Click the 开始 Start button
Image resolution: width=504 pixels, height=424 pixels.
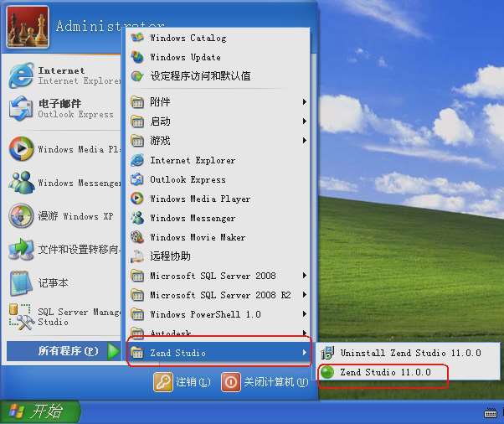40,411
